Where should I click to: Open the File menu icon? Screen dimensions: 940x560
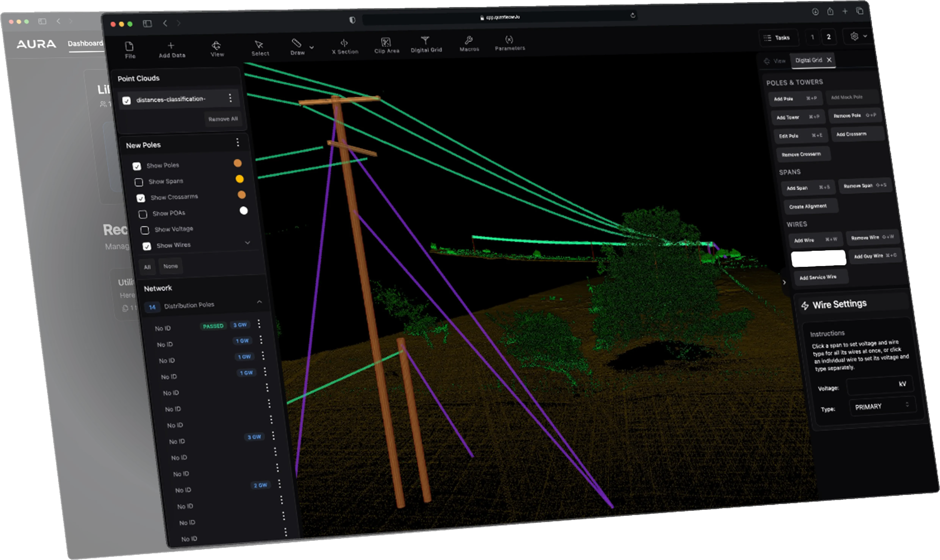(129, 46)
